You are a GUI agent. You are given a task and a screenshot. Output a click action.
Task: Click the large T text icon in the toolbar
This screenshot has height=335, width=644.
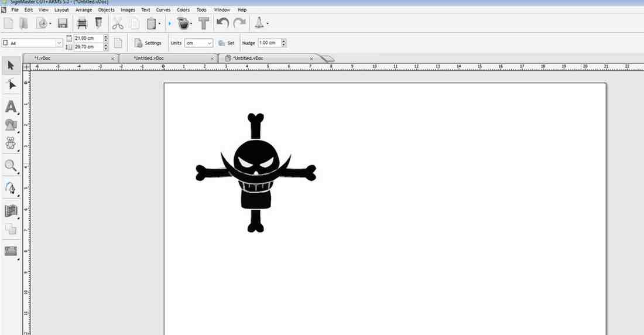204,23
